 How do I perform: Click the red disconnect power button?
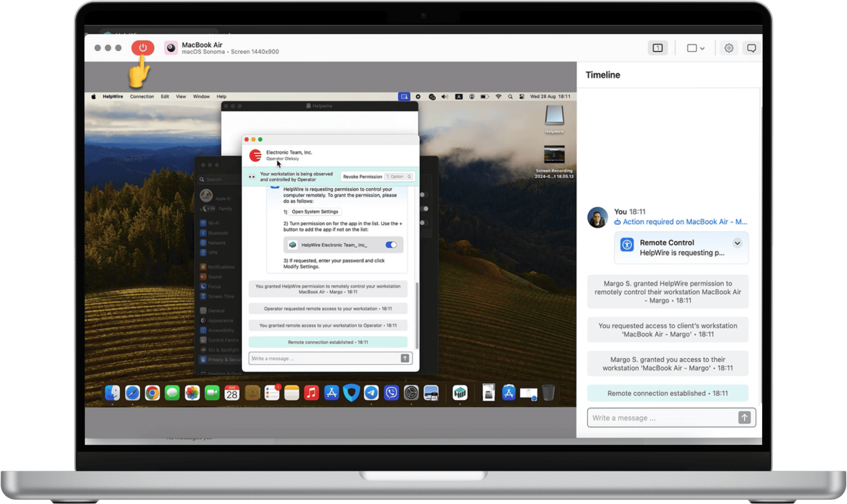[x=143, y=48]
